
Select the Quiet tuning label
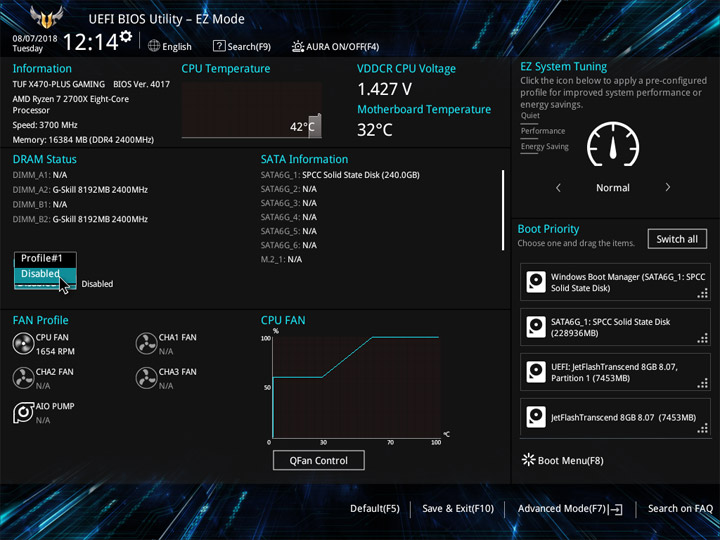pos(530,116)
